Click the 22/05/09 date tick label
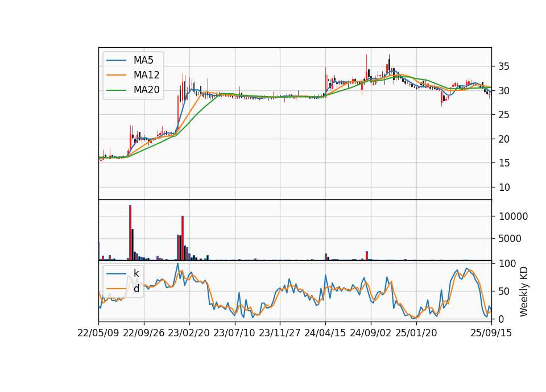Image resolution: width=546 pixels, height=392 pixels. pos(98,333)
